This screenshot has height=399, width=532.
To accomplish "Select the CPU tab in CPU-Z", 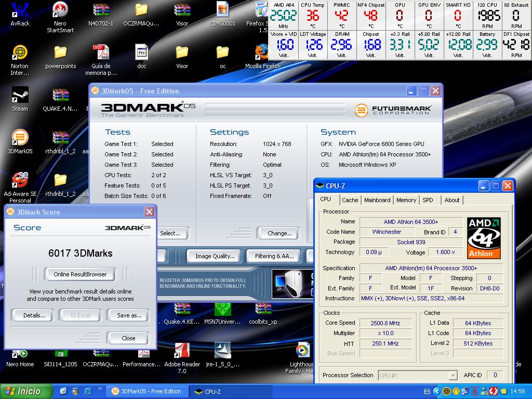I will 325,199.
